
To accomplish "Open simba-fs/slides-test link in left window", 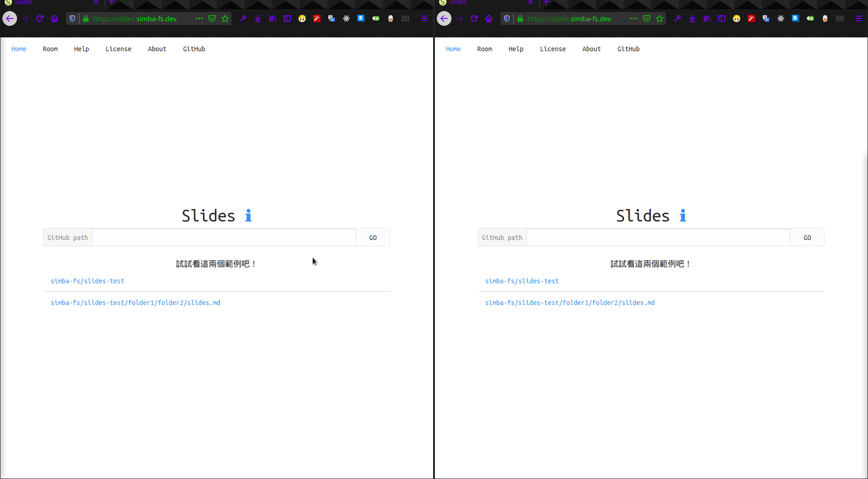I will click(88, 281).
